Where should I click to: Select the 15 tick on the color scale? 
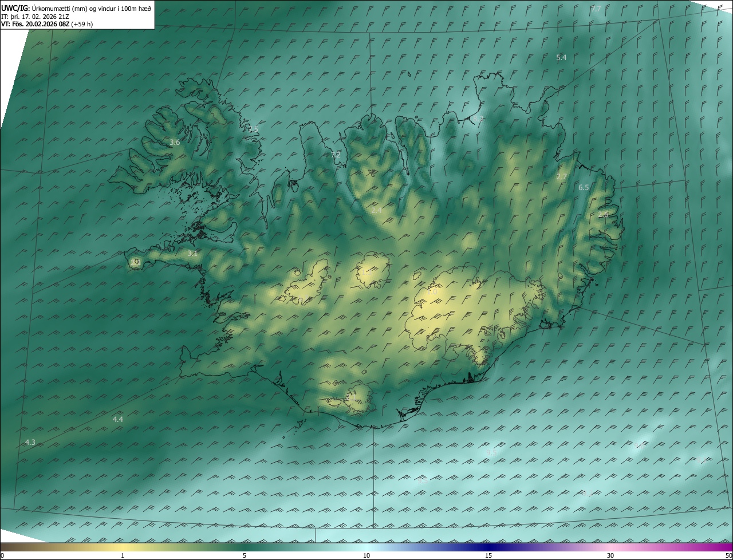488,556
